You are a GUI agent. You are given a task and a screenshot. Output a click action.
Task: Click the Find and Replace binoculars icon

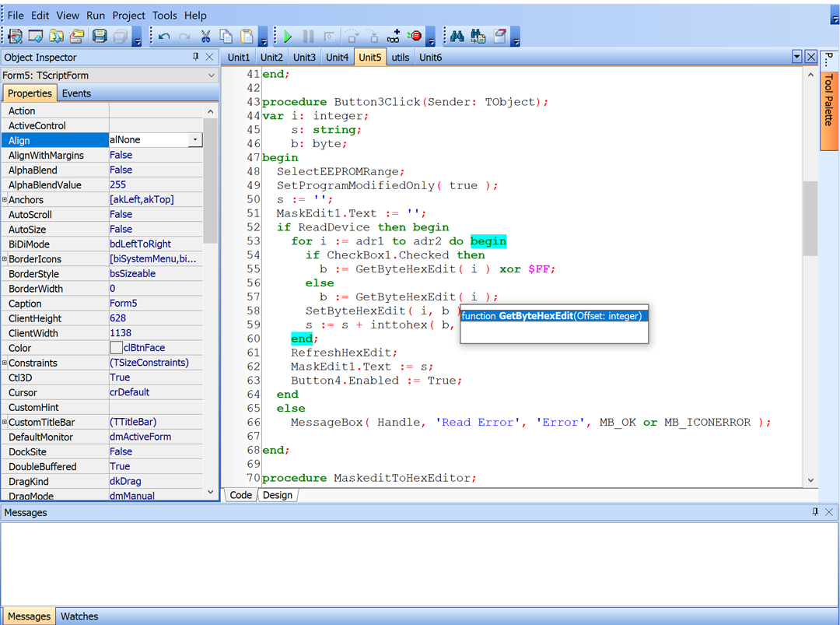pos(478,36)
